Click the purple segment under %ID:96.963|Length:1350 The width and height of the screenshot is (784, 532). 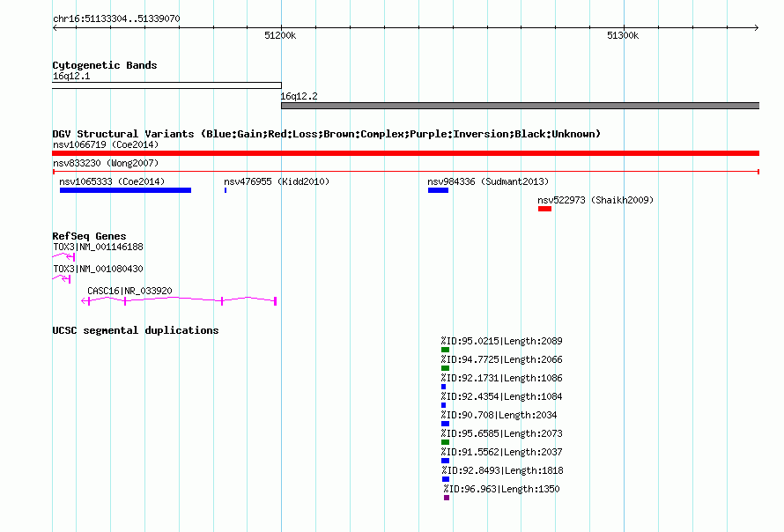pyautogui.click(x=447, y=498)
